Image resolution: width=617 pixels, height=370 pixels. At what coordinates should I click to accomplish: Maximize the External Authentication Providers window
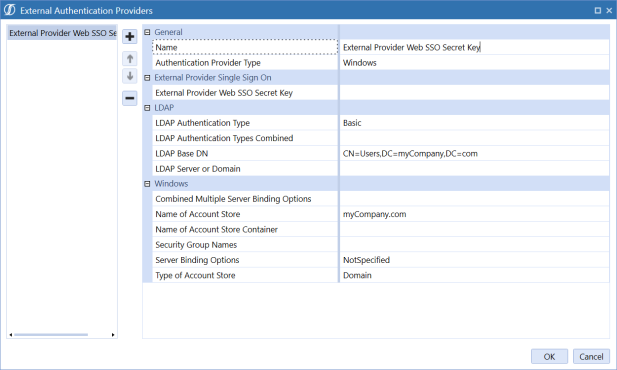[x=597, y=11]
